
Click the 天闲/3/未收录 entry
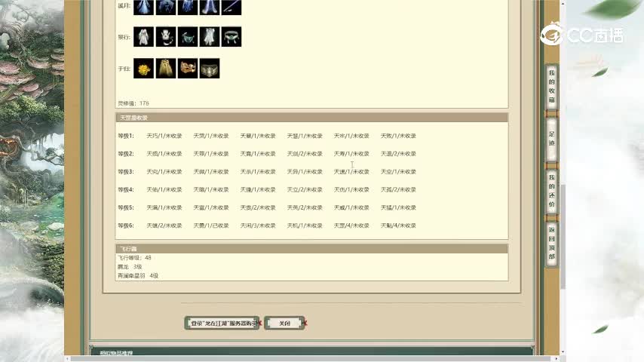coord(258,225)
